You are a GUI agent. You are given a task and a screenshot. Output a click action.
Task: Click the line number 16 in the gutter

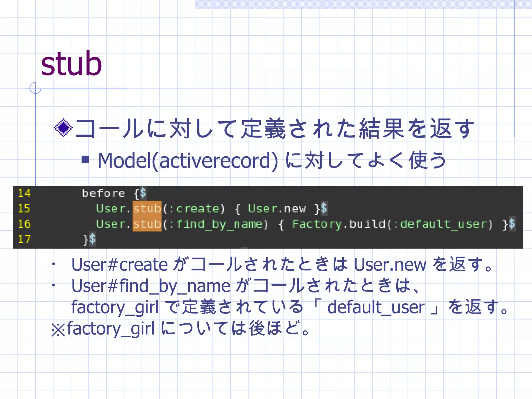(x=24, y=224)
